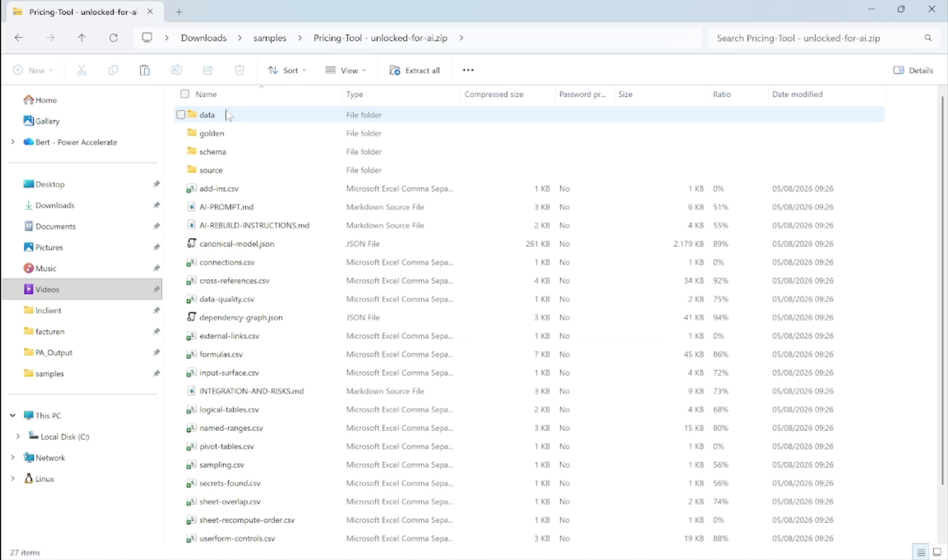This screenshot has width=948, height=560.
Task: Navigate up one folder level
Action: click(x=82, y=38)
